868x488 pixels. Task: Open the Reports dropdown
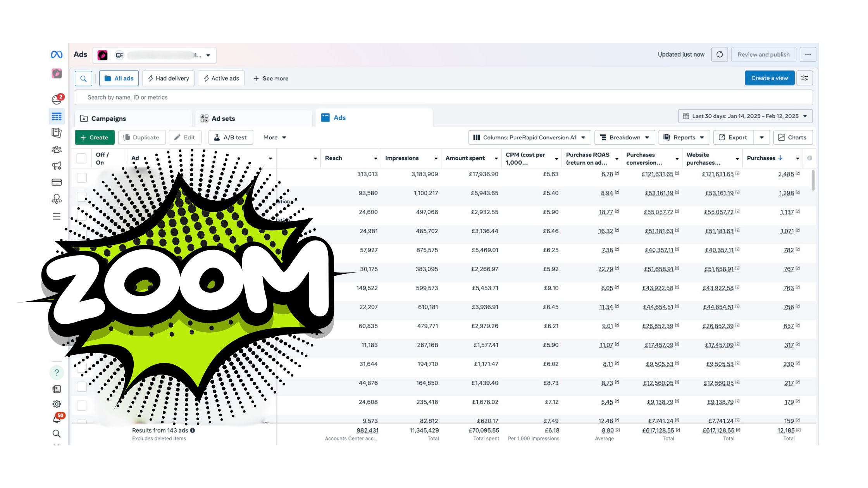click(684, 137)
